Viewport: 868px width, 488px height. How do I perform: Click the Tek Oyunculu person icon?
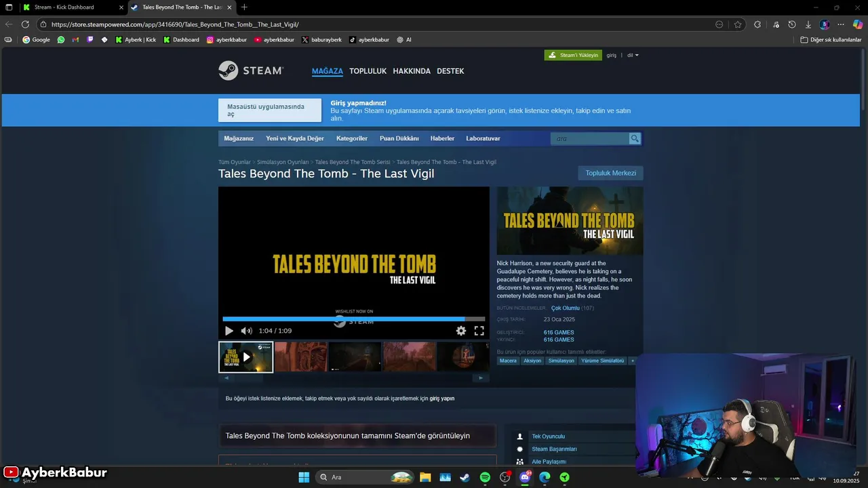tap(520, 436)
